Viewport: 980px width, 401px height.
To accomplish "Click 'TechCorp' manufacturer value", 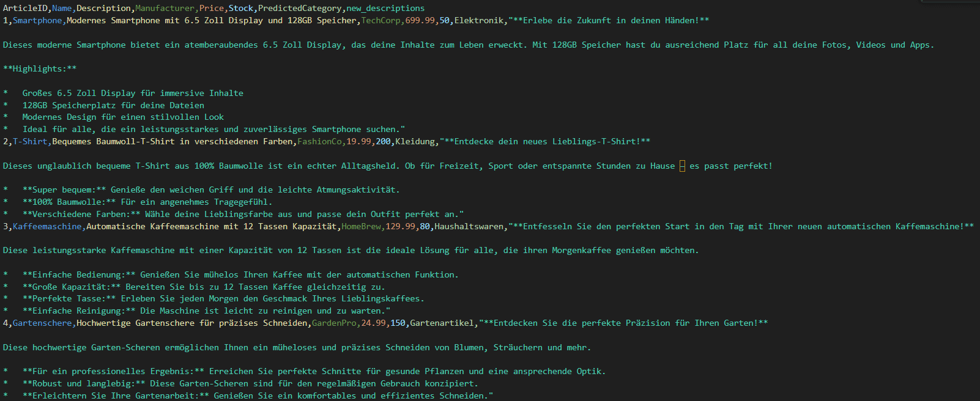I will pos(380,20).
